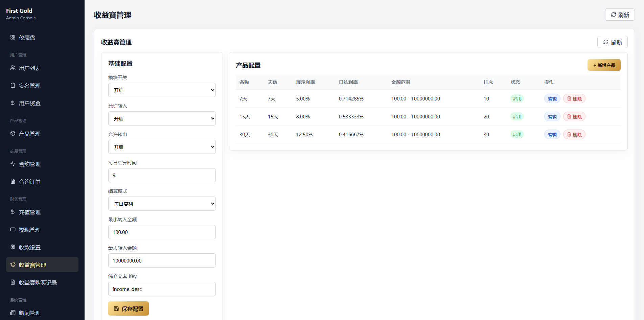Click the 金额范围 column header
Viewport: 644px width, 320px height.
(x=401, y=82)
